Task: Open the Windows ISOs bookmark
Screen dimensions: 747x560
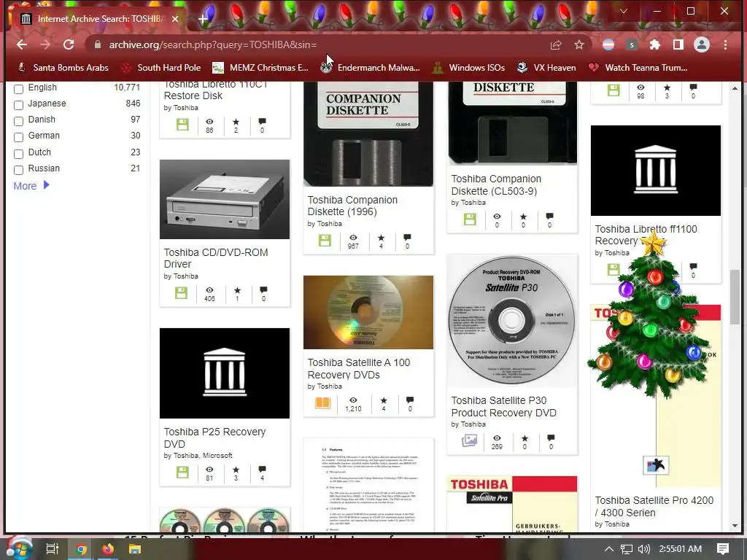Action: (468, 68)
